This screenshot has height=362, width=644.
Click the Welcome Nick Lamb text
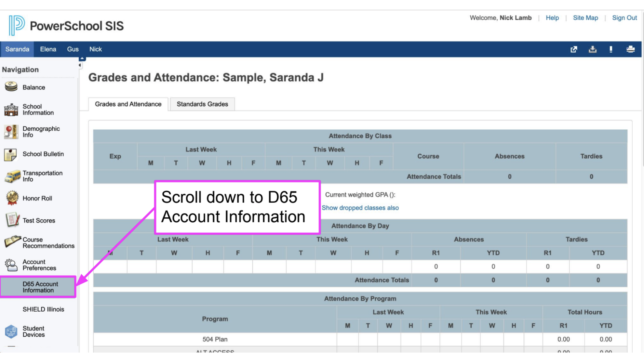click(x=501, y=18)
